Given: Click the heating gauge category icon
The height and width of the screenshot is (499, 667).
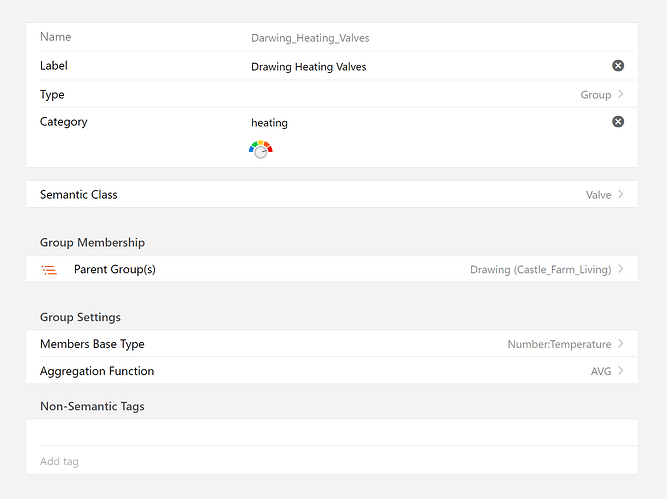Looking at the screenshot, I should tap(261, 149).
